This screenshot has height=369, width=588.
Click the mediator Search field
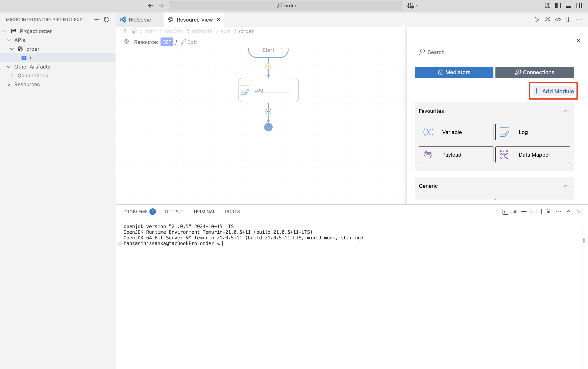click(494, 52)
